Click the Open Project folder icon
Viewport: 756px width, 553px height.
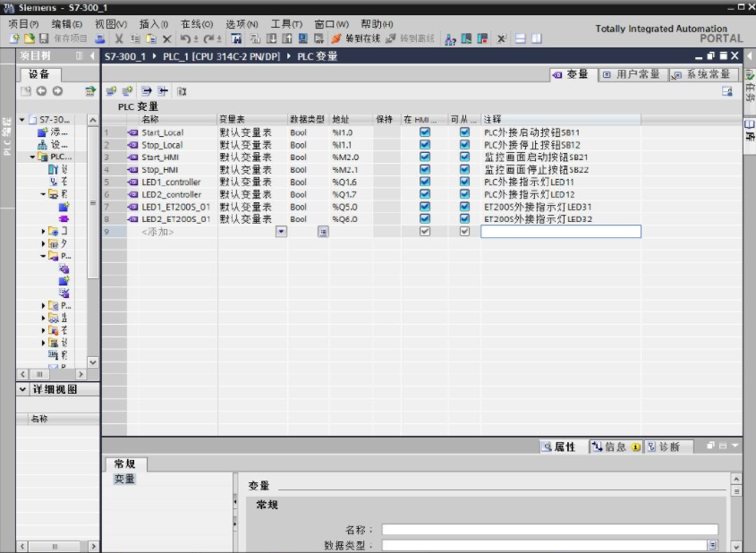[29, 38]
